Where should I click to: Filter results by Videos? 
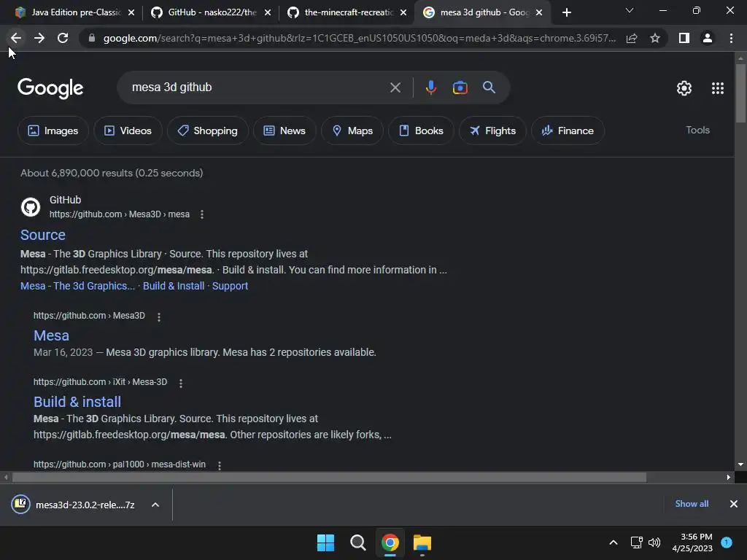tap(128, 131)
